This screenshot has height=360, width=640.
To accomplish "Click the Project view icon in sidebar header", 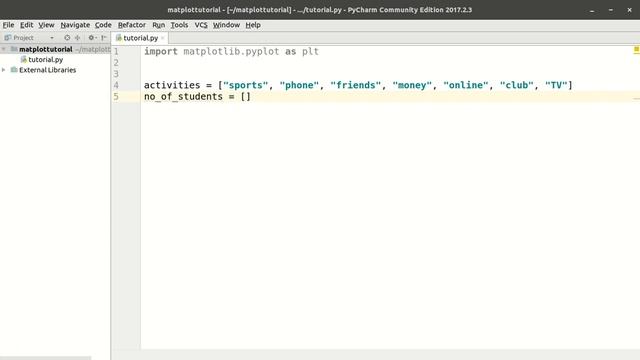I will click(x=7, y=38).
